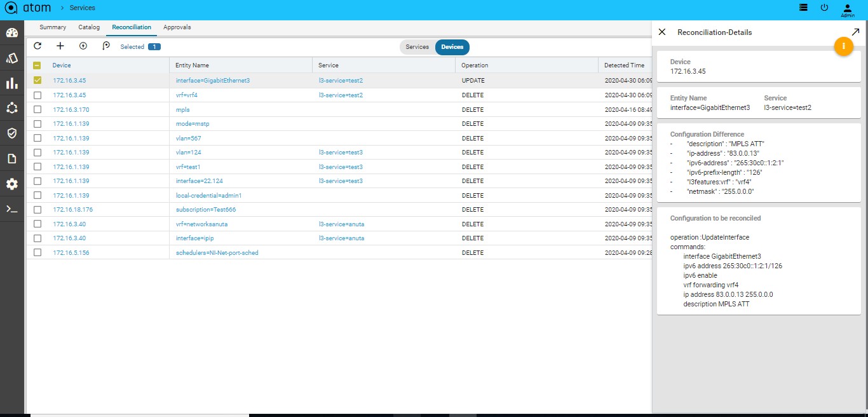Open the settings gear sidebar icon
The height and width of the screenshot is (417, 868).
tap(12, 184)
